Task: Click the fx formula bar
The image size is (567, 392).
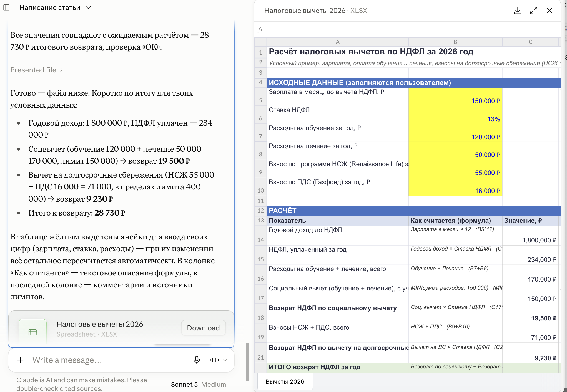Action: [x=408, y=30]
